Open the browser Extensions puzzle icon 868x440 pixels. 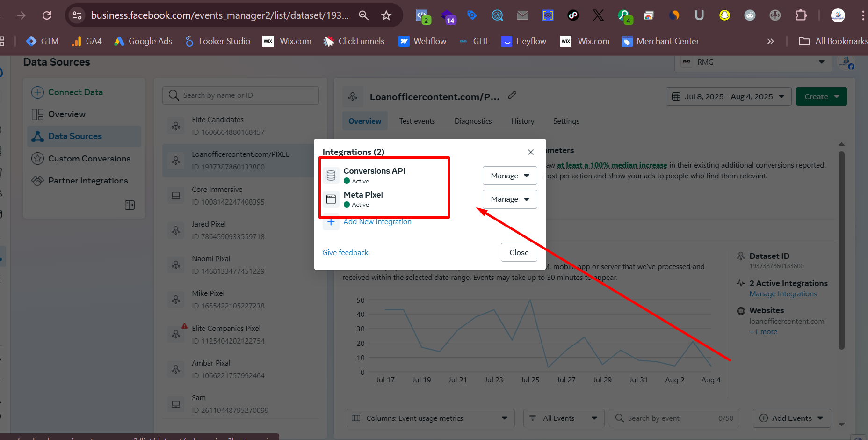pos(801,15)
